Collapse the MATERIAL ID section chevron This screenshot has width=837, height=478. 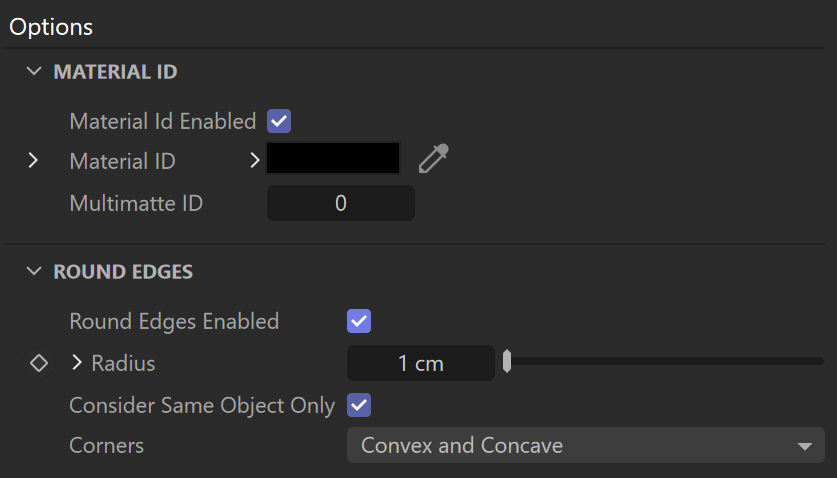(x=34, y=71)
